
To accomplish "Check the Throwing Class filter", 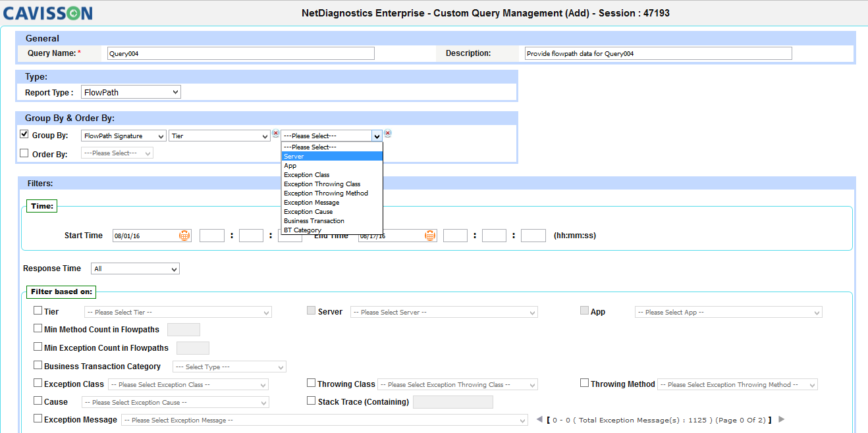I will click(x=312, y=383).
